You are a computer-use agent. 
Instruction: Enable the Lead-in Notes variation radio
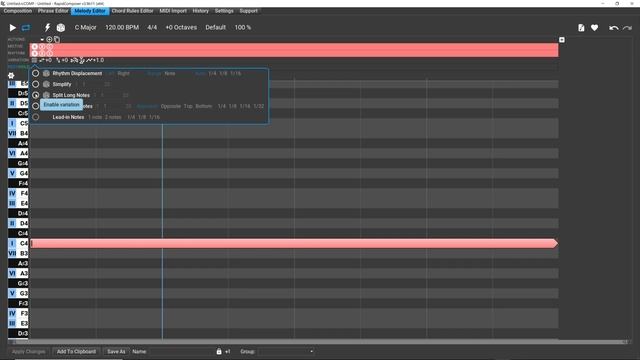click(x=36, y=117)
